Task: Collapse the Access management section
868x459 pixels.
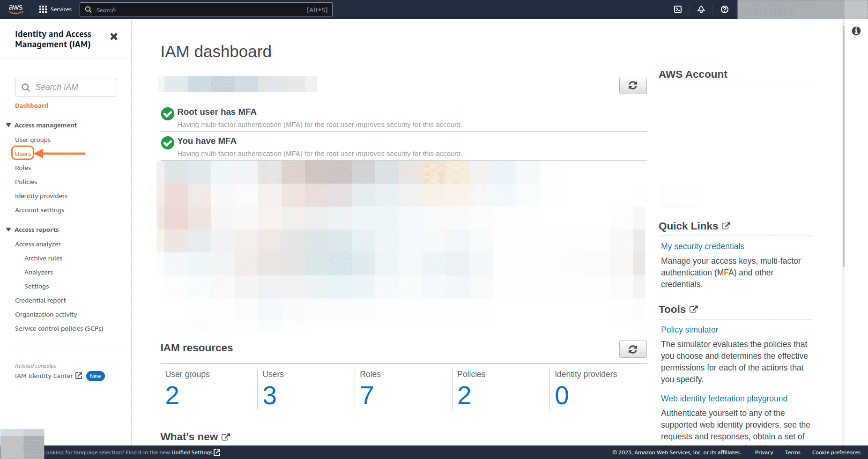Action: click(8, 125)
